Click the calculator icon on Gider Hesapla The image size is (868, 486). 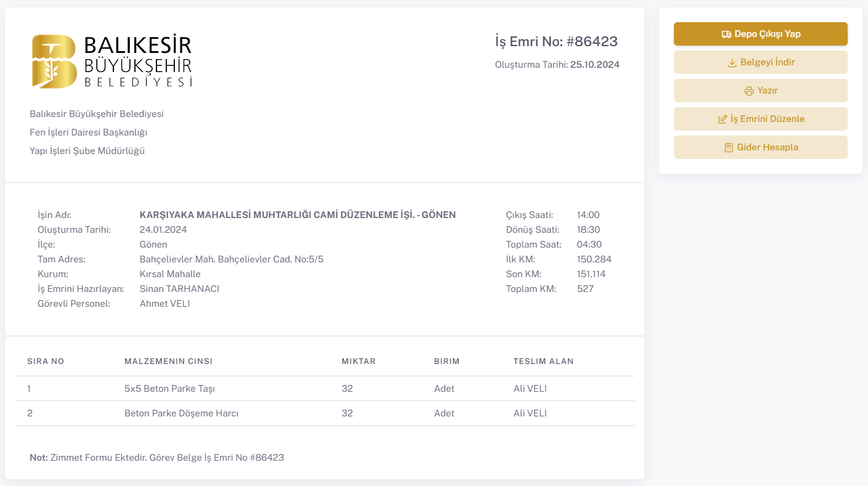[x=729, y=148]
